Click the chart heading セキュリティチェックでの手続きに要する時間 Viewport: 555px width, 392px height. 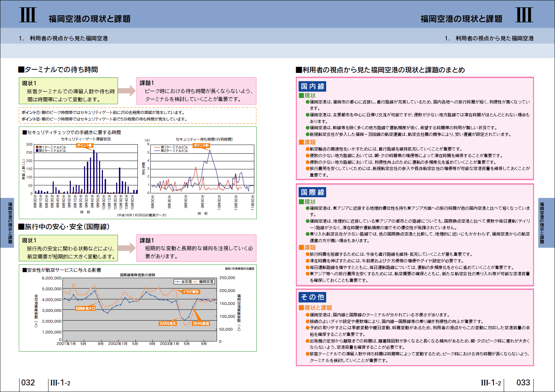[x=72, y=132]
